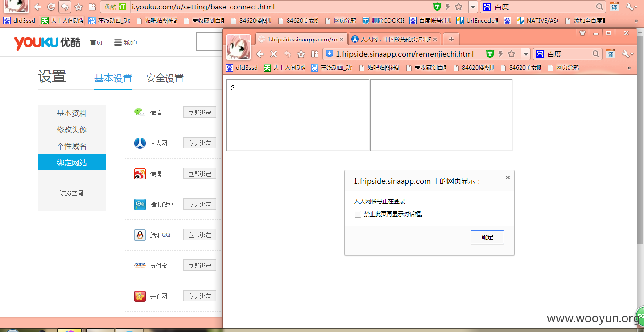Tick 禁止此页再显示对话框 checkbox
The width and height of the screenshot is (644, 332).
(x=358, y=214)
